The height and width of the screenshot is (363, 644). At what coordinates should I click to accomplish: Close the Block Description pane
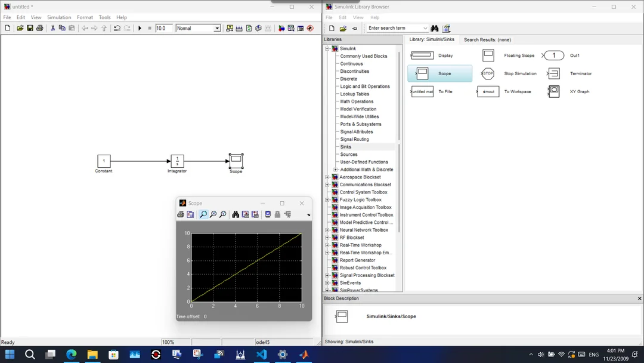coord(639,299)
